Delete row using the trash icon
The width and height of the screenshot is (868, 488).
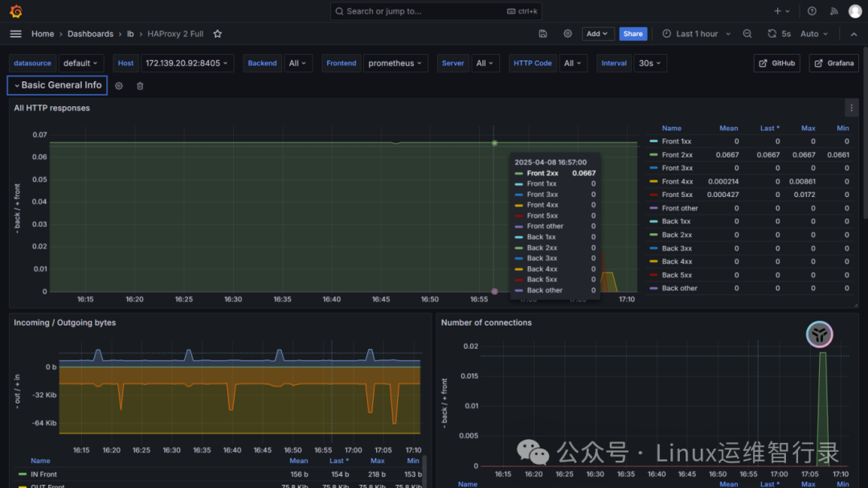click(140, 86)
